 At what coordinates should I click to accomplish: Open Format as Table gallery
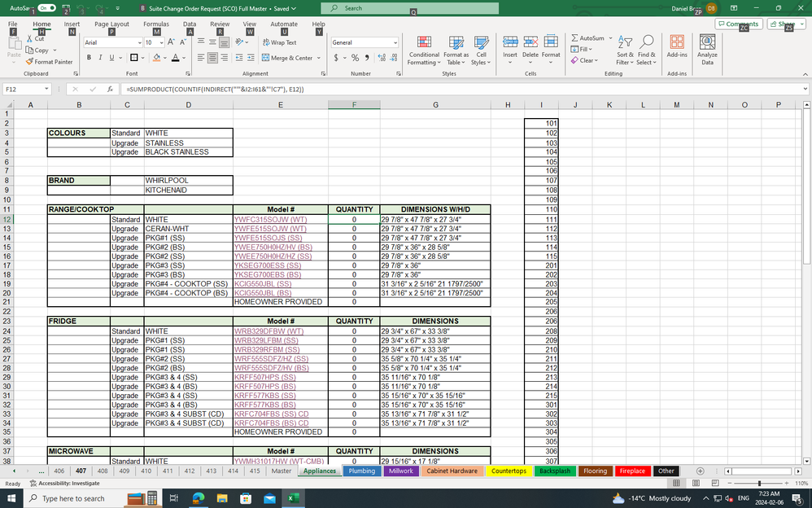click(456, 50)
